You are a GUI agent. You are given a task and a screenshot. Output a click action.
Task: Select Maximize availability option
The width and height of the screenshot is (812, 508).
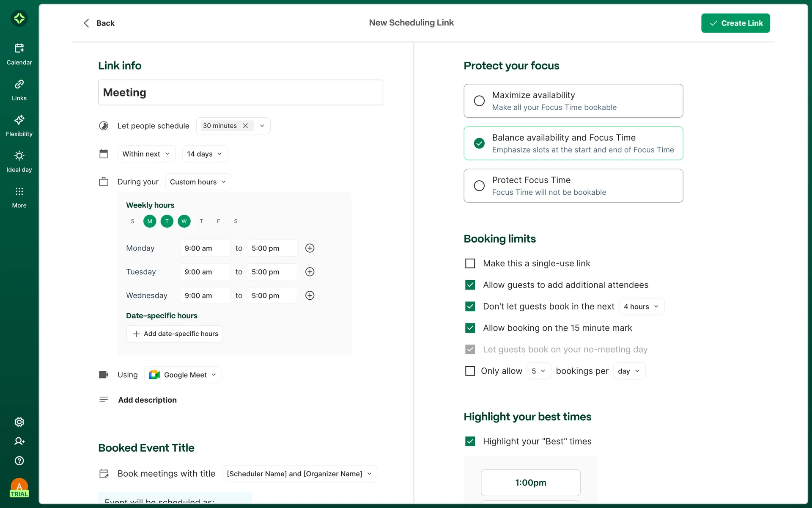(479, 101)
